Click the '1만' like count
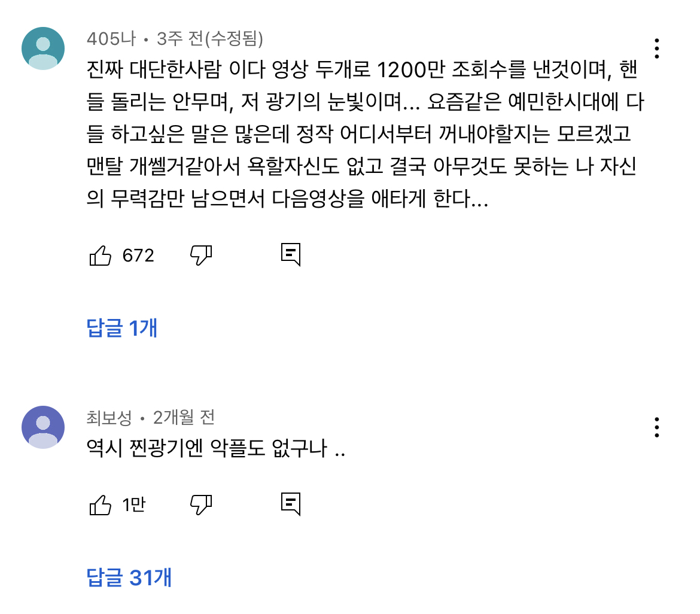Screen dimensions: 700x614 point(133,506)
